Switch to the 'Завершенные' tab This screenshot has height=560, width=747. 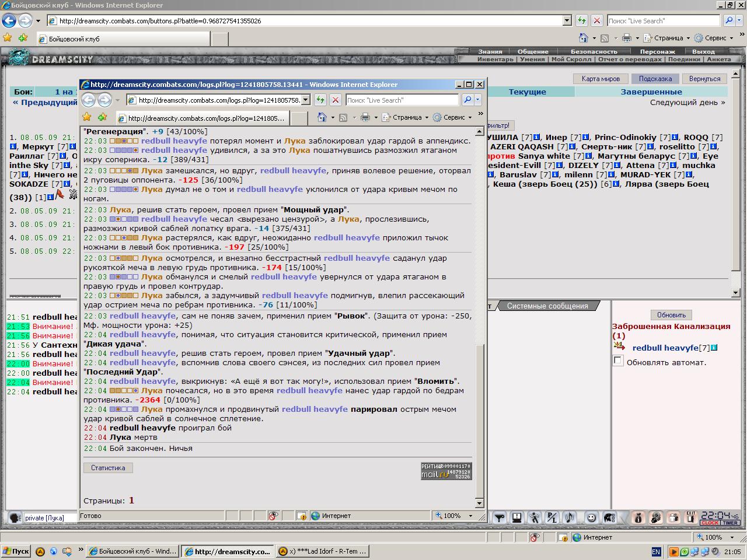coord(651,92)
